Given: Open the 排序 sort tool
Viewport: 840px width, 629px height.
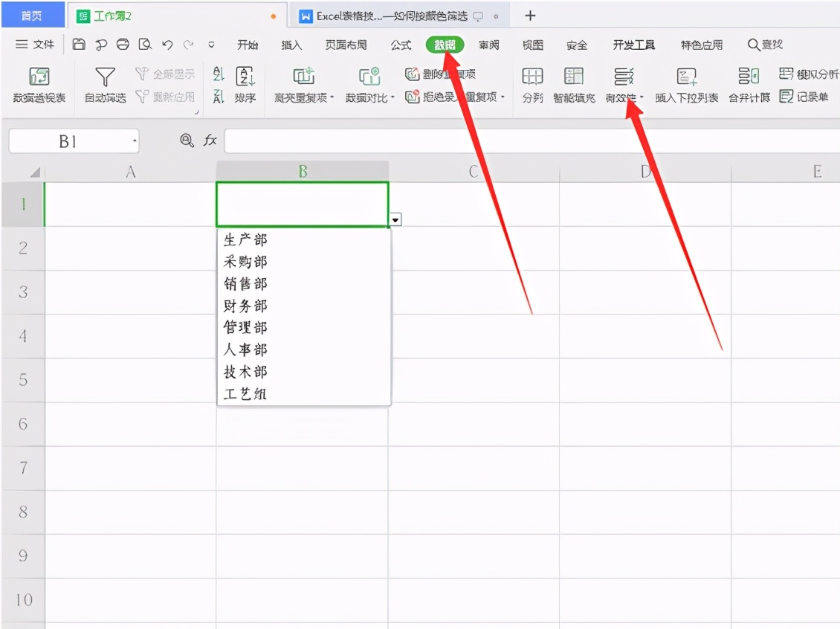Looking at the screenshot, I should (x=245, y=86).
